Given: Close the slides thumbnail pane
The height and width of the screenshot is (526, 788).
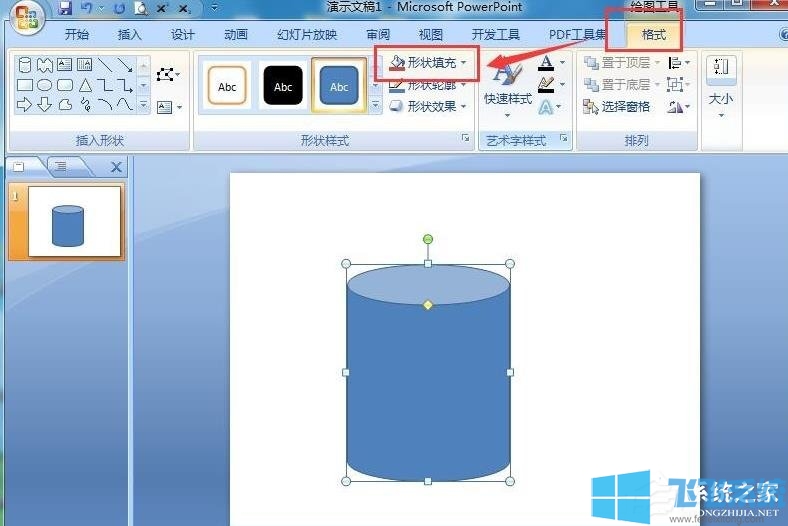Looking at the screenshot, I should (x=116, y=167).
